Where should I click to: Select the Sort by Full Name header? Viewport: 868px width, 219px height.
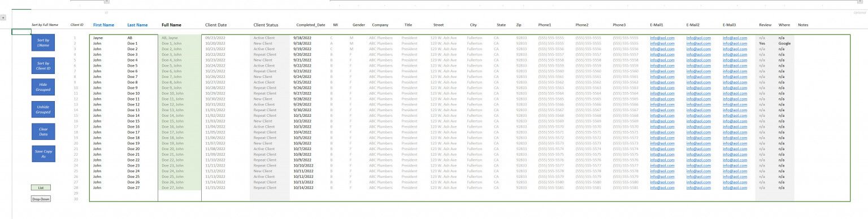pos(45,25)
